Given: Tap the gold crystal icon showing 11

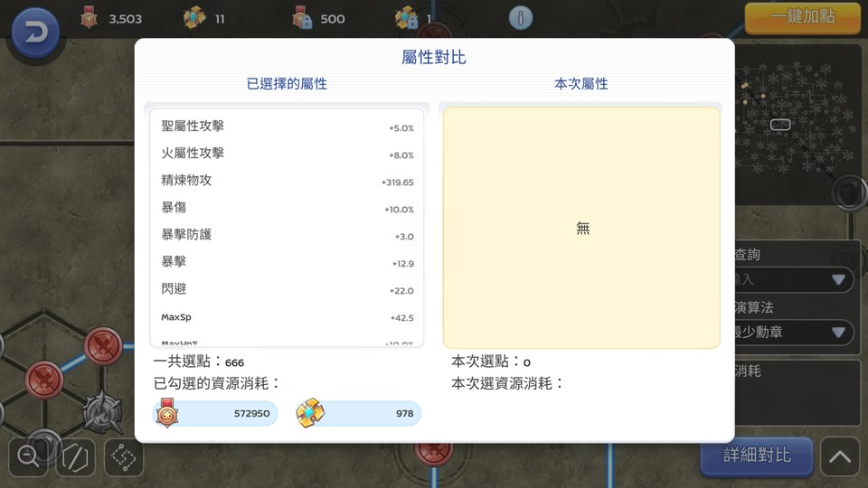Looking at the screenshot, I should 193,18.
